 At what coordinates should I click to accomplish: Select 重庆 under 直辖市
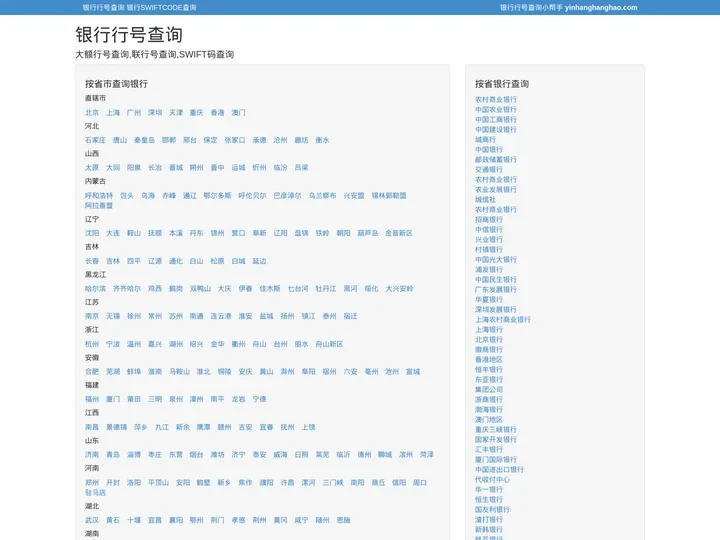[197, 112]
